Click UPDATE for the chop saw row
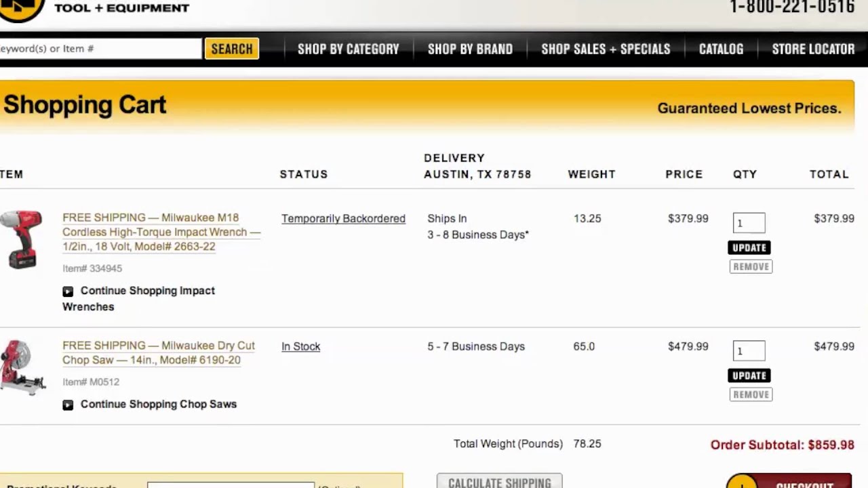The width and height of the screenshot is (868, 488). pyautogui.click(x=749, y=375)
